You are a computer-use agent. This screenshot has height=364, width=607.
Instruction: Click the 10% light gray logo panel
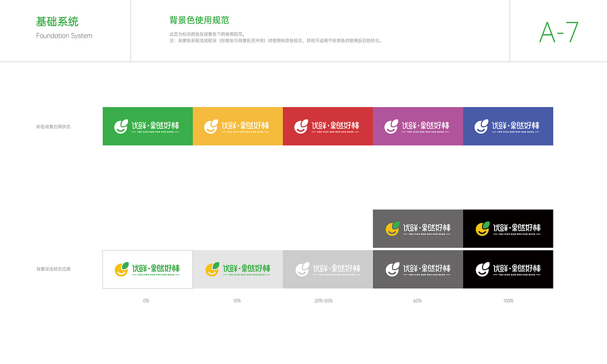point(238,269)
